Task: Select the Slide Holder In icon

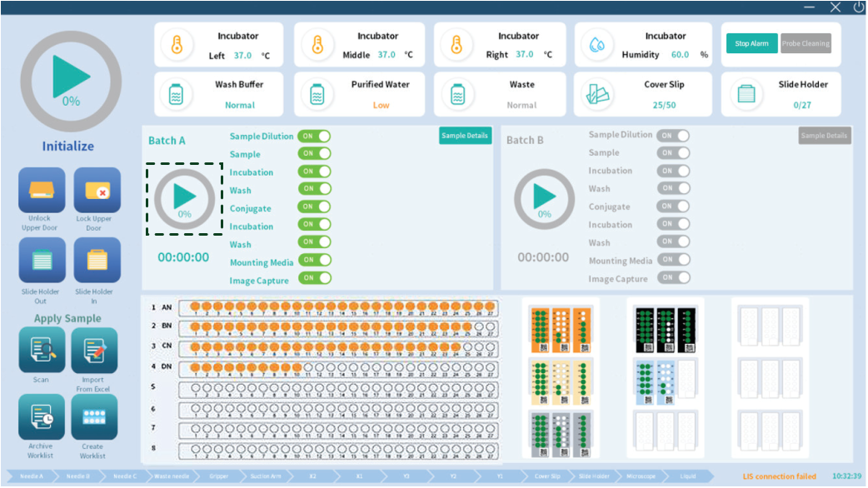Action: point(97,260)
